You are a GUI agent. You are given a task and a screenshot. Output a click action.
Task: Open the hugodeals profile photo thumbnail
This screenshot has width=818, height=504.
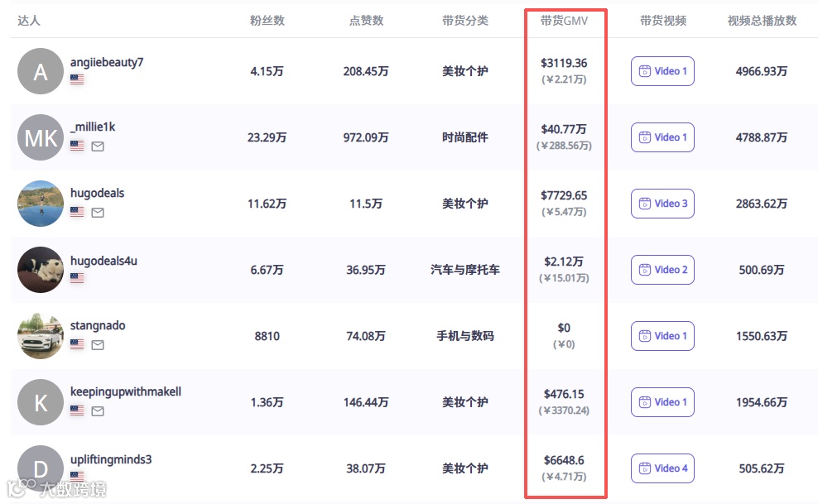pos(41,204)
